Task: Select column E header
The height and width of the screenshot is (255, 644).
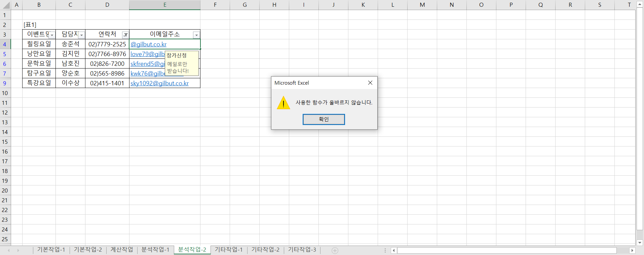Action: click(x=165, y=5)
